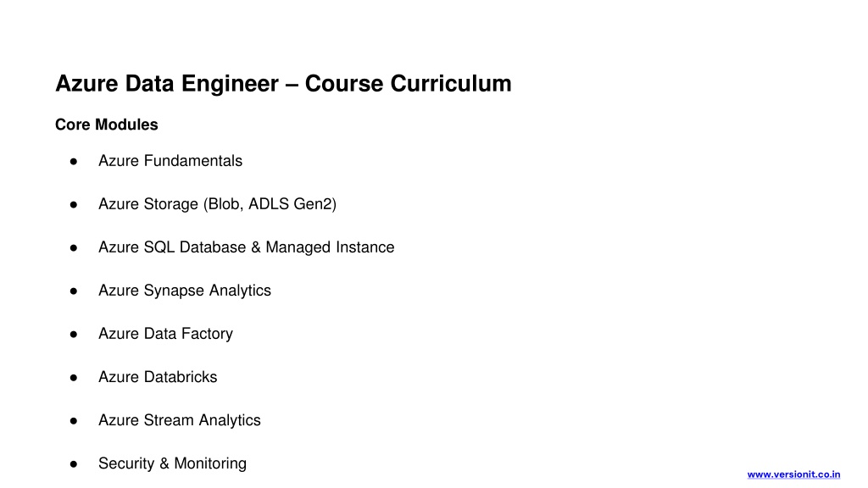Screen dimensions: 868x488
Task: Click the Azure Fundamentals list item
Action: 170,161
